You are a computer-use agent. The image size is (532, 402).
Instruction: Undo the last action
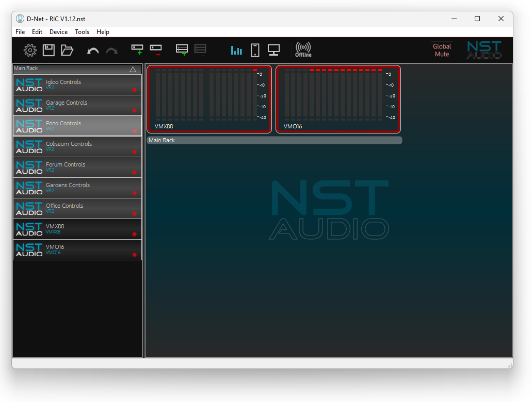[93, 51]
